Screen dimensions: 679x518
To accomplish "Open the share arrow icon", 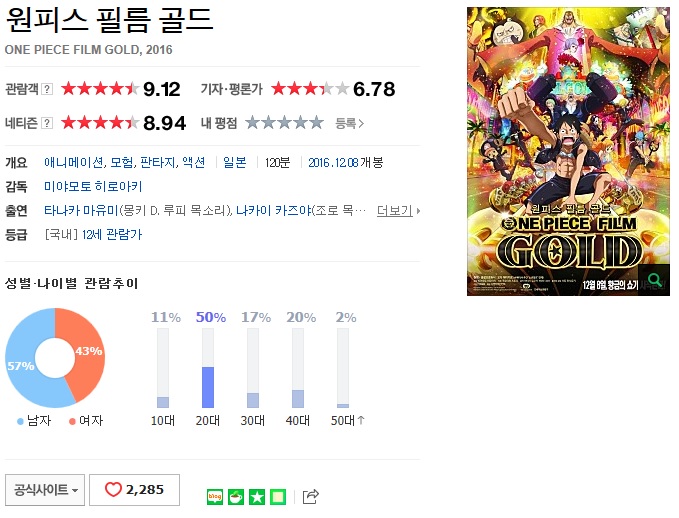I will coord(310,496).
